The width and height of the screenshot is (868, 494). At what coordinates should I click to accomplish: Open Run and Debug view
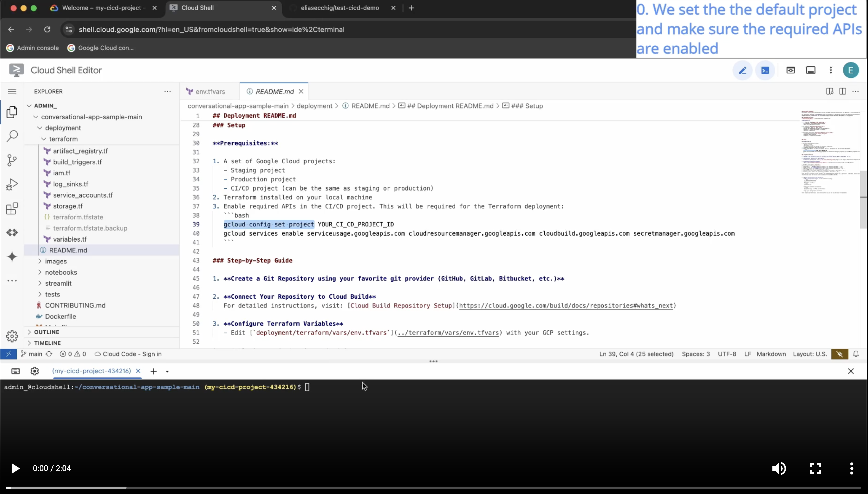(x=12, y=184)
